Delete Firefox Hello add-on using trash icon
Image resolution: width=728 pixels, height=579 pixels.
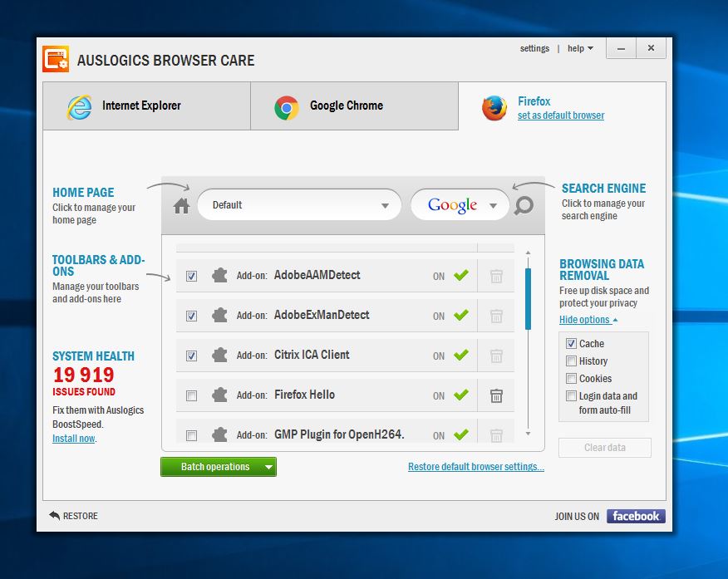(x=496, y=395)
